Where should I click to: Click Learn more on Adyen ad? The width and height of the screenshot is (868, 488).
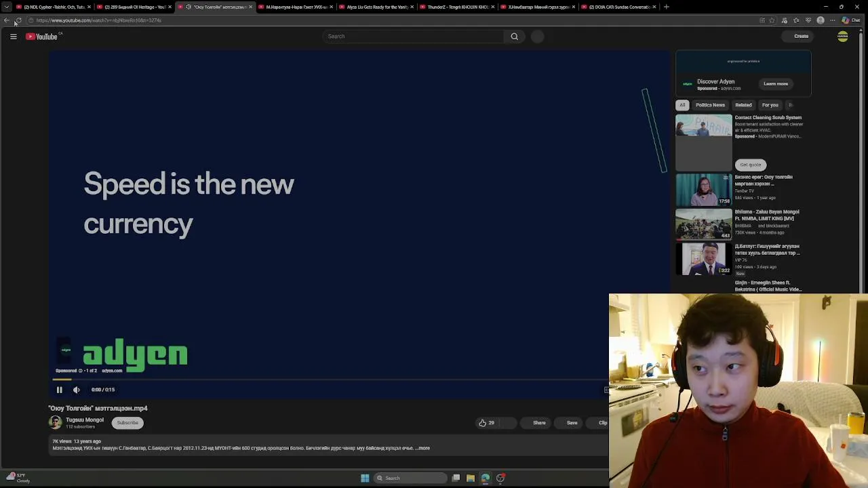[x=776, y=84]
